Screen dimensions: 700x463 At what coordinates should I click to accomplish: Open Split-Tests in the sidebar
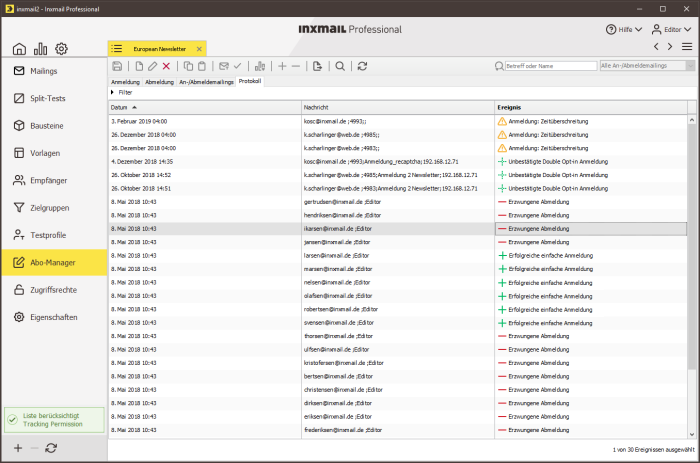[54, 98]
